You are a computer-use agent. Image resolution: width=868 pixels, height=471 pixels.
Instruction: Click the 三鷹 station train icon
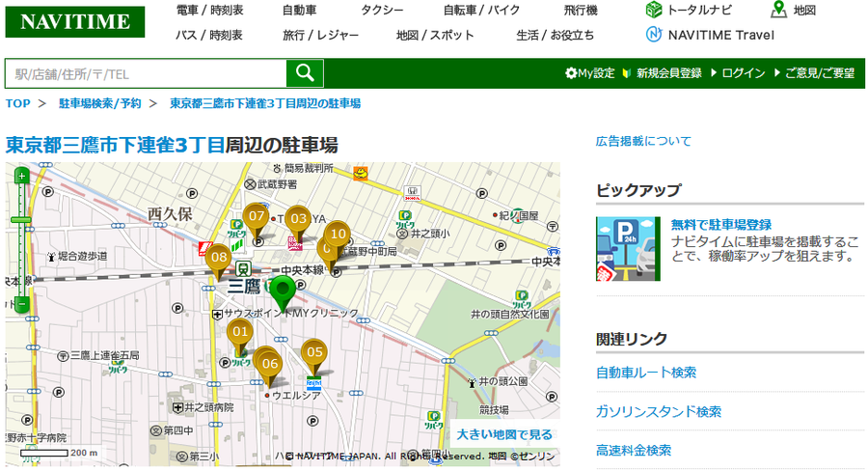(242, 269)
